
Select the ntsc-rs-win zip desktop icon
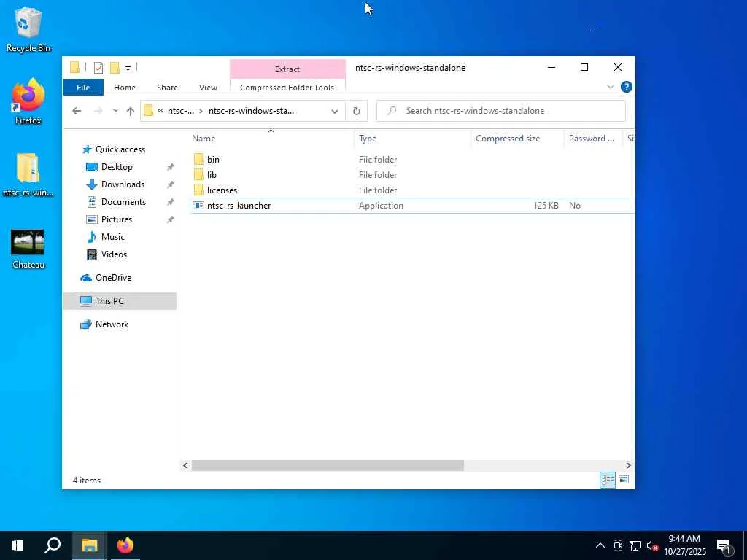(28, 175)
